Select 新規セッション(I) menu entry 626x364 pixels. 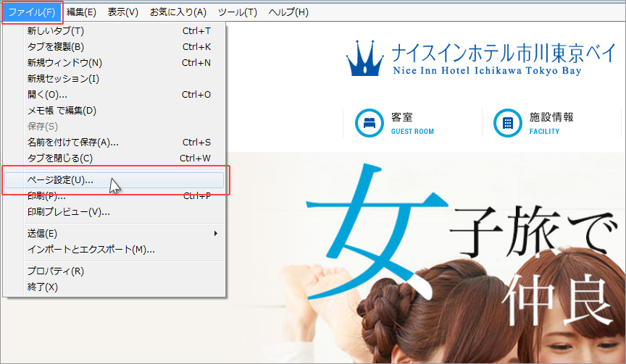[114, 79]
